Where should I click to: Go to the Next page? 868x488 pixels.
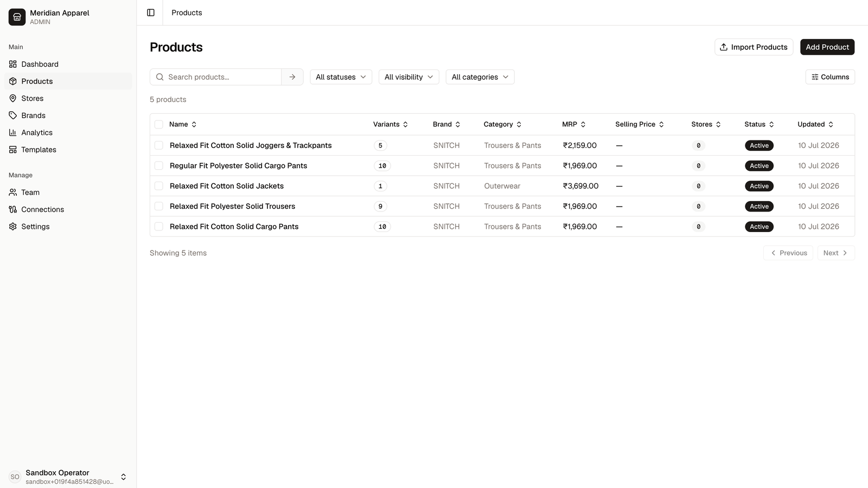pyautogui.click(x=836, y=253)
